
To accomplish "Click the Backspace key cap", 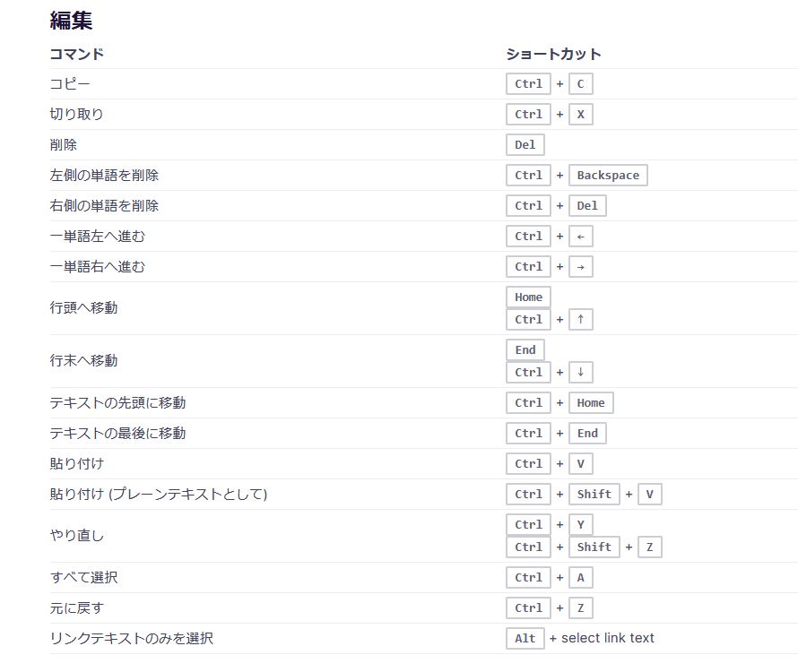I will [x=608, y=176].
